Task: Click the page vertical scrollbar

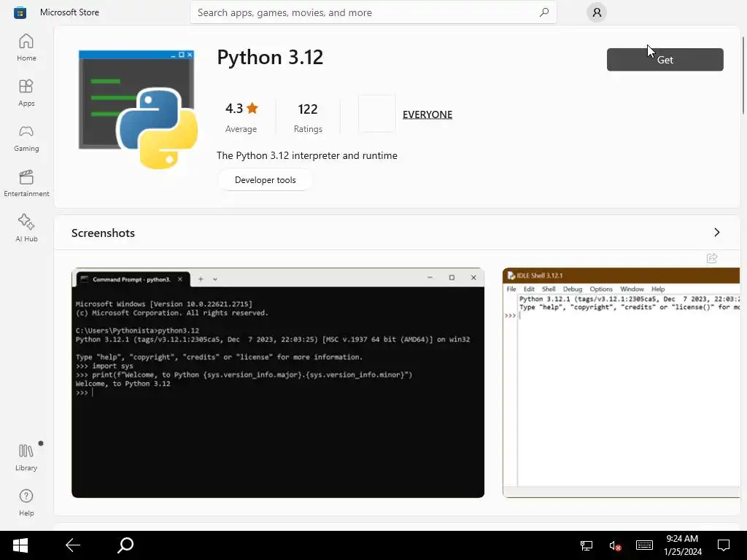Action: 743,75
